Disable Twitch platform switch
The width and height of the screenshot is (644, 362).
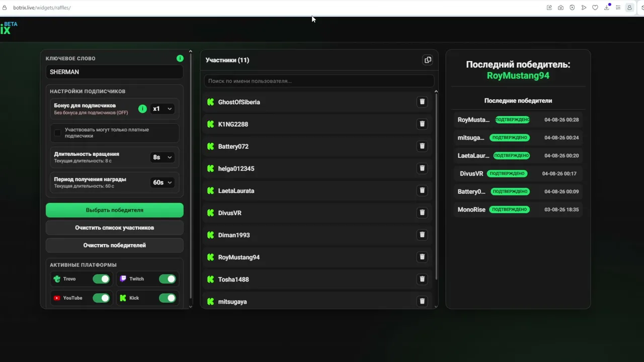pos(168,279)
